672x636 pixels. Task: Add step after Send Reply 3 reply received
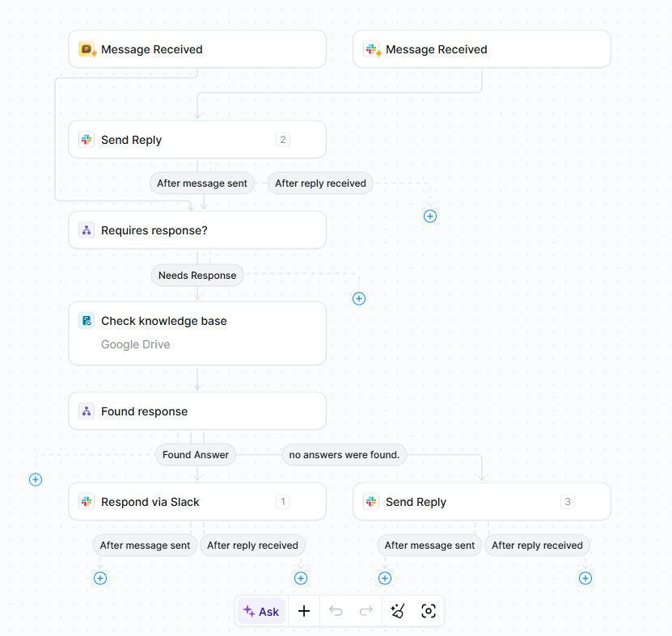click(x=585, y=578)
